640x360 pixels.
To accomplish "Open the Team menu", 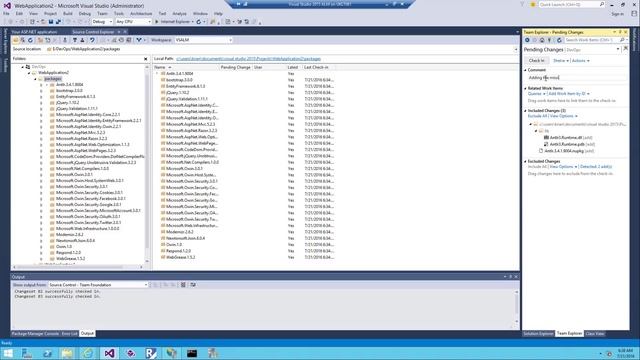I will point(102,13).
